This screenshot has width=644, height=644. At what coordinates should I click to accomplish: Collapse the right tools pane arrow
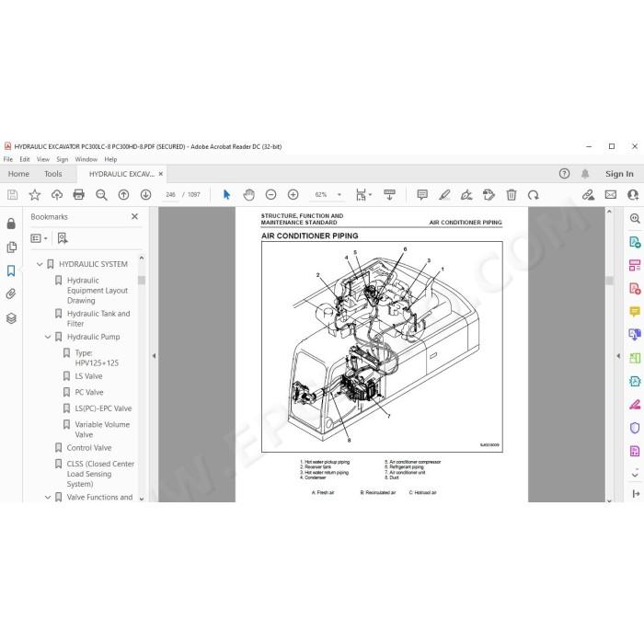(x=618, y=356)
